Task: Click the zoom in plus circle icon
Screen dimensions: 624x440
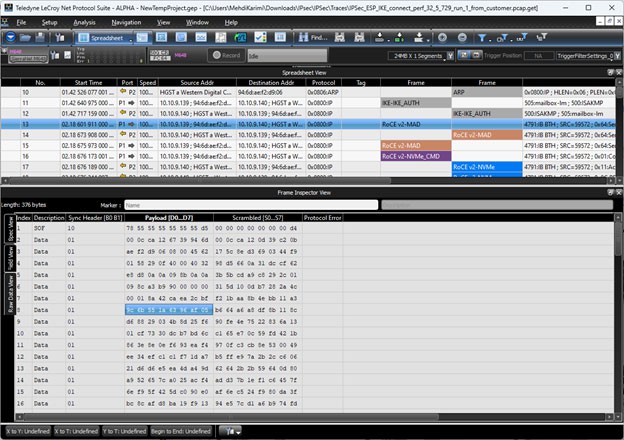Action: pos(442,37)
